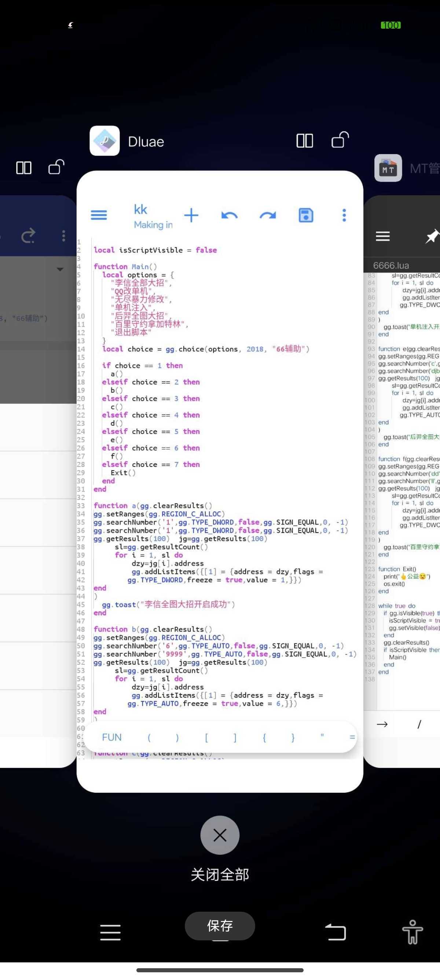Click 'os.exit()' line in MT manager
Viewport: 440px width, 980px height.
(x=394, y=584)
